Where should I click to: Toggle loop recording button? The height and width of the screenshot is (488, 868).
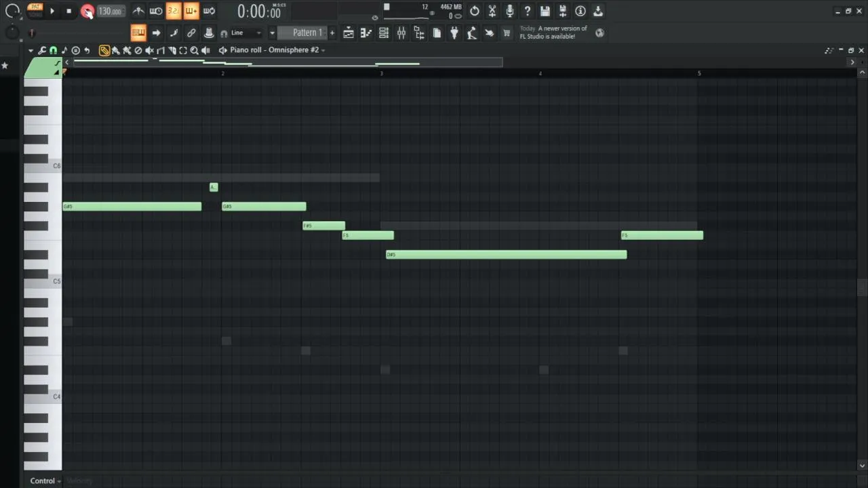tap(209, 11)
